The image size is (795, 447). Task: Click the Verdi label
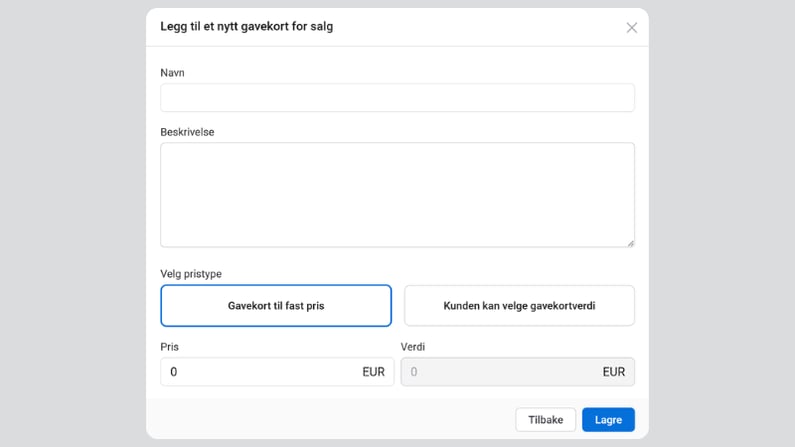click(413, 347)
